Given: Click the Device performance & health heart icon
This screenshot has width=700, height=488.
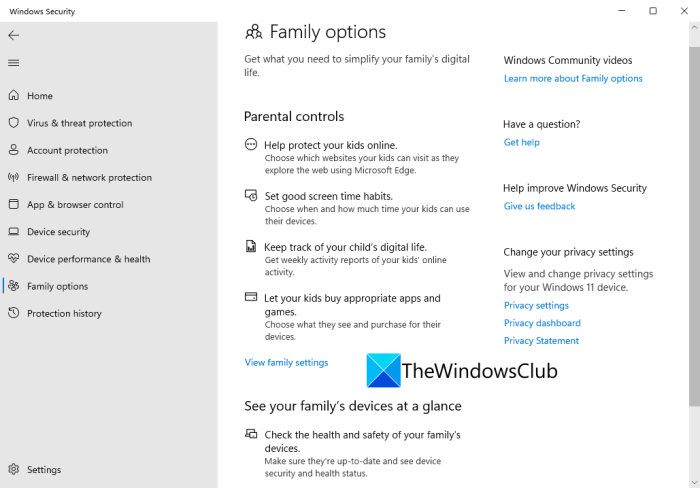Looking at the screenshot, I should pyautogui.click(x=14, y=259).
